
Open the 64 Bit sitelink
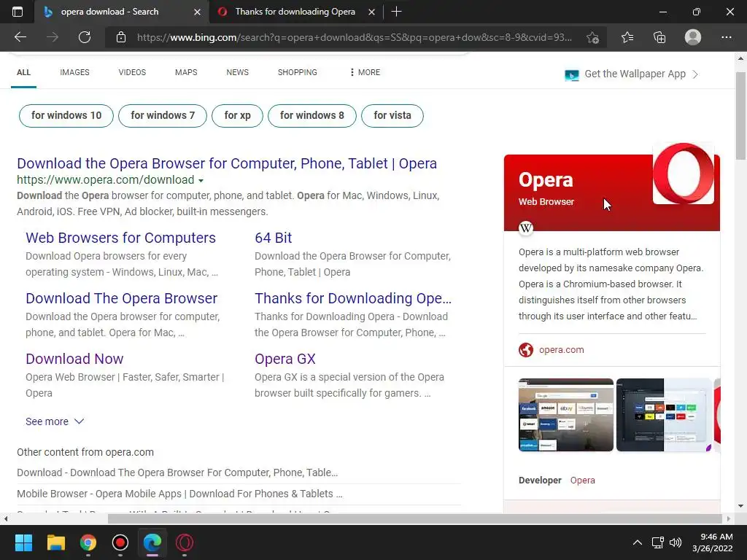click(273, 238)
